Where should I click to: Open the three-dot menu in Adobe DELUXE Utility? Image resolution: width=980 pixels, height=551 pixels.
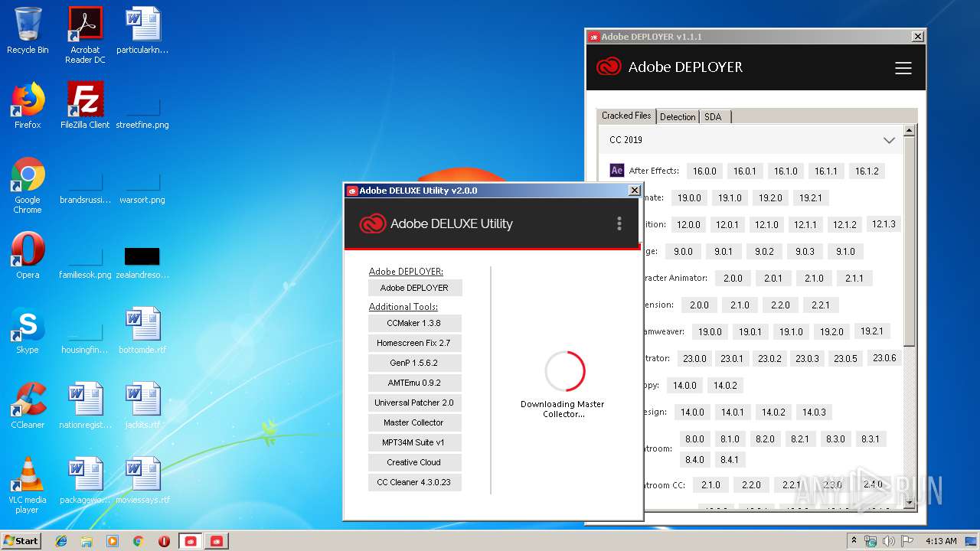(619, 223)
